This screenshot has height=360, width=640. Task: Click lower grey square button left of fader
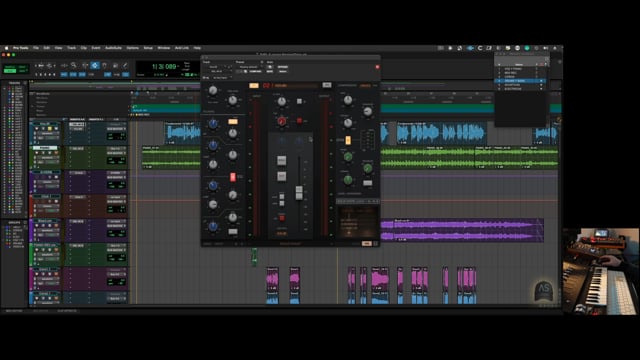pos(282,176)
